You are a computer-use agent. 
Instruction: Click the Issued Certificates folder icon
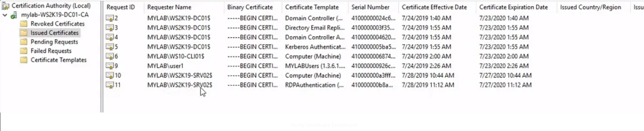[24, 33]
